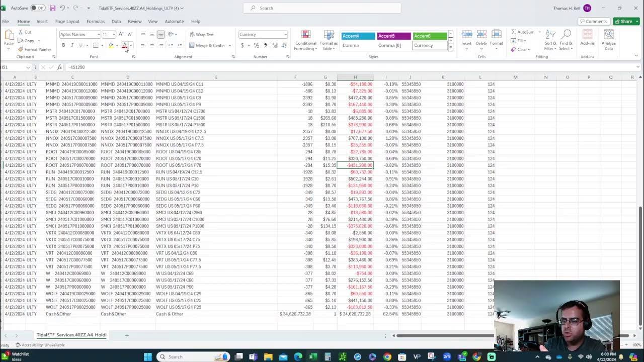Align text left icon
The width and height of the screenshot is (644, 362).
[143, 45]
